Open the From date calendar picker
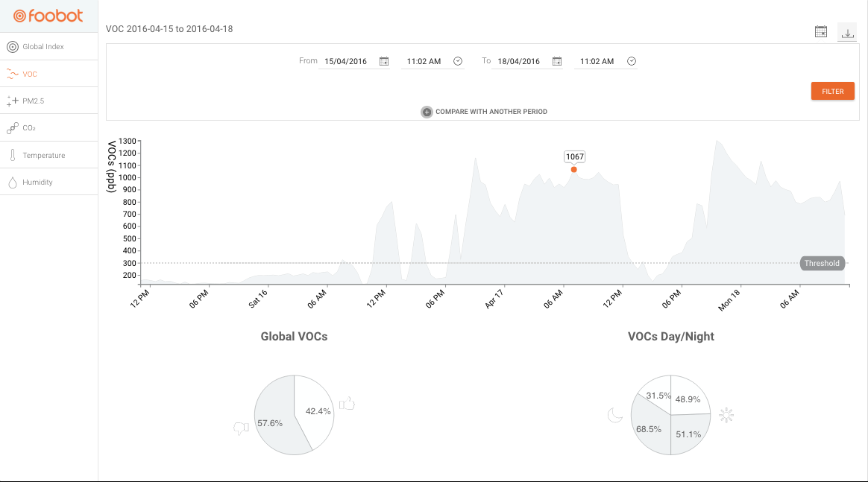The width and height of the screenshot is (868, 482). pyautogui.click(x=383, y=61)
